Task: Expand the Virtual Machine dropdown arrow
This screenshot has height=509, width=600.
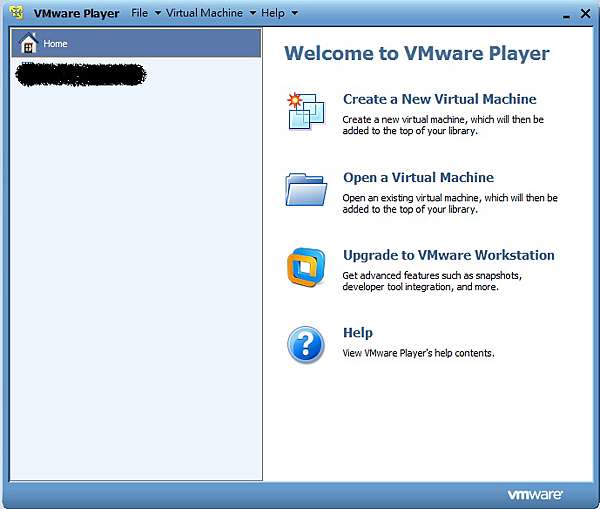Action: click(253, 13)
